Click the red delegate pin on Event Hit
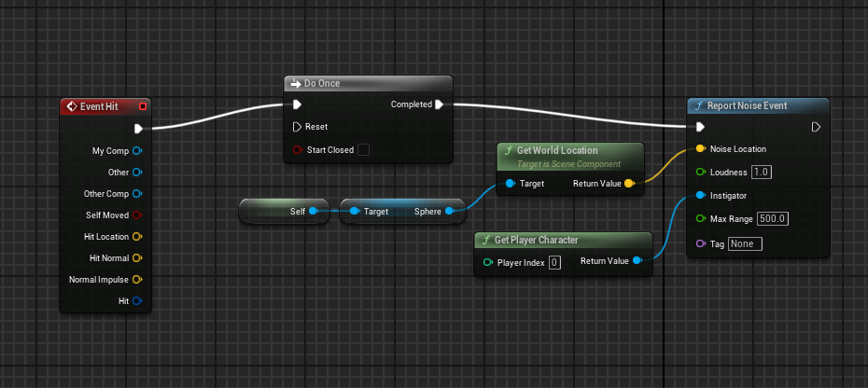Image resolution: width=868 pixels, height=388 pixels. (142, 107)
